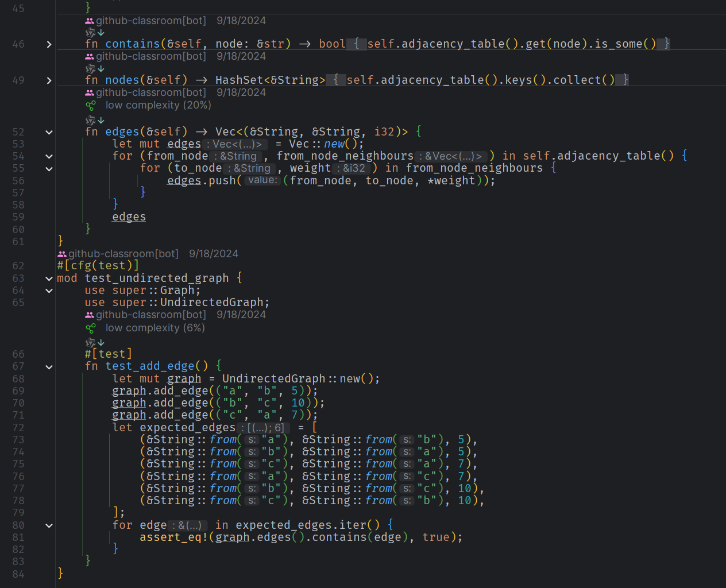Image resolution: width=726 pixels, height=588 pixels.
Task: Click AI assistant icon above contains function
Action: coord(90,33)
